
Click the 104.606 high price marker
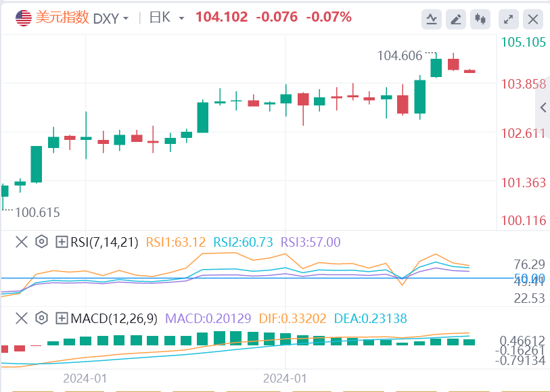(399, 55)
